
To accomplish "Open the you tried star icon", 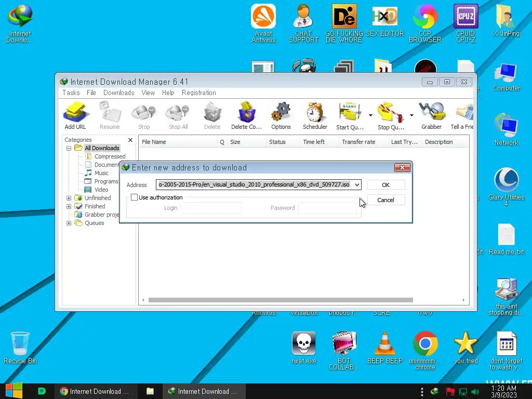I will click(x=466, y=348).
